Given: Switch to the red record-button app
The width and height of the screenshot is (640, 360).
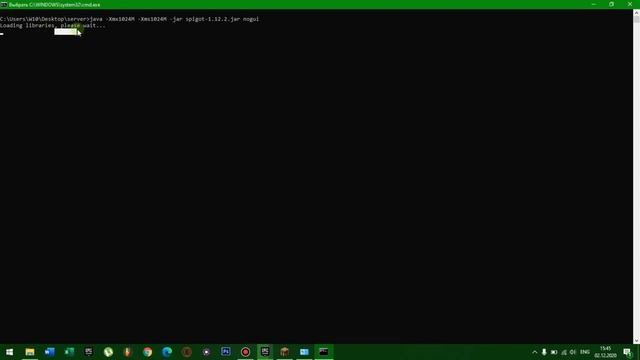Looking at the screenshot, I should (x=245, y=352).
